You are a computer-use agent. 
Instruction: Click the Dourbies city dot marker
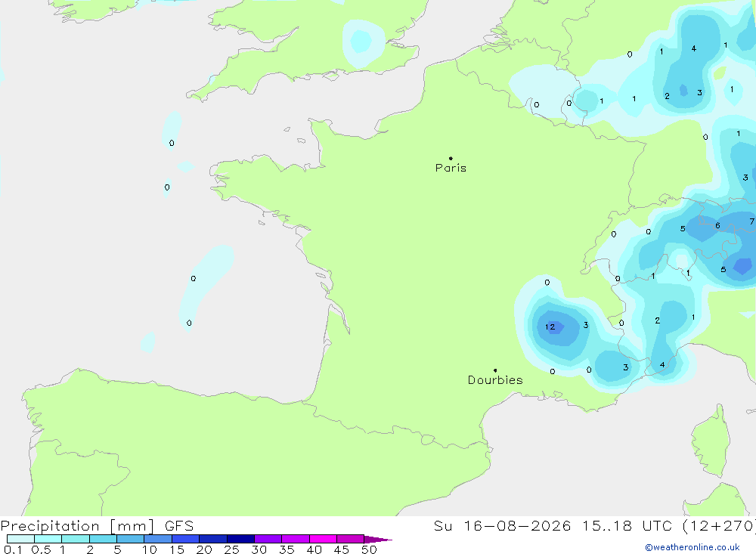point(495,370)
